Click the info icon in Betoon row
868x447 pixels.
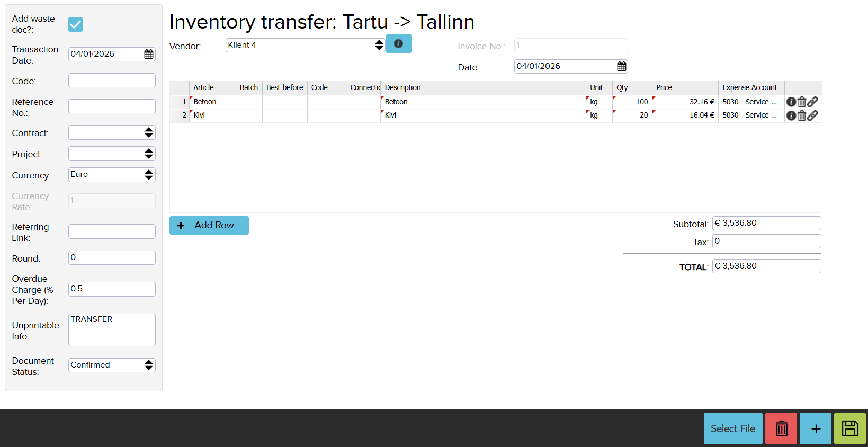(791, 102)
